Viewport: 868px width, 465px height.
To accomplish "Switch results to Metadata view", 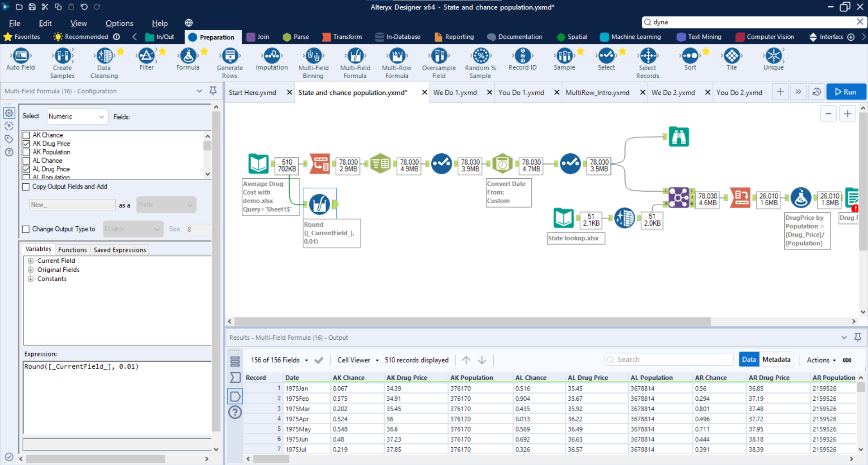I will 776,360.
